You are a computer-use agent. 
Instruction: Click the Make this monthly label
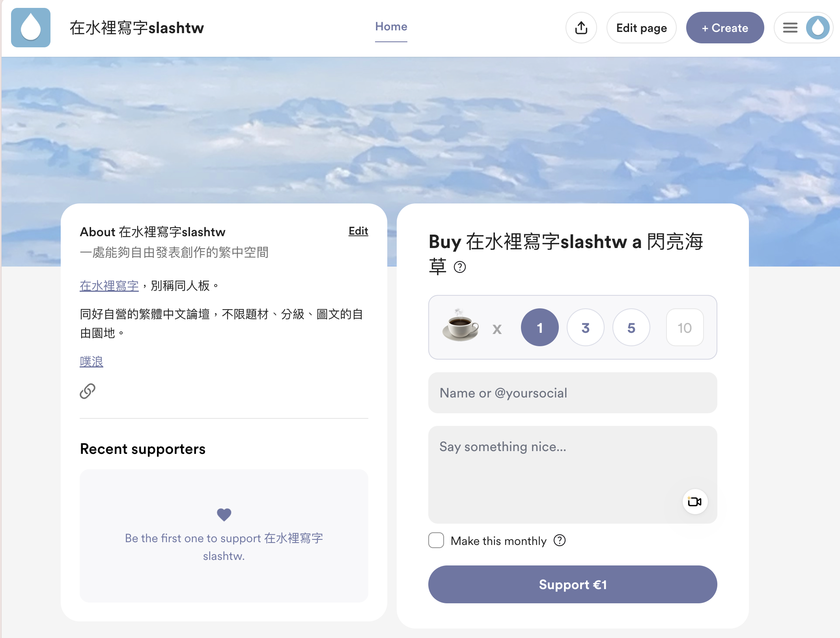(x=498, y=541)
